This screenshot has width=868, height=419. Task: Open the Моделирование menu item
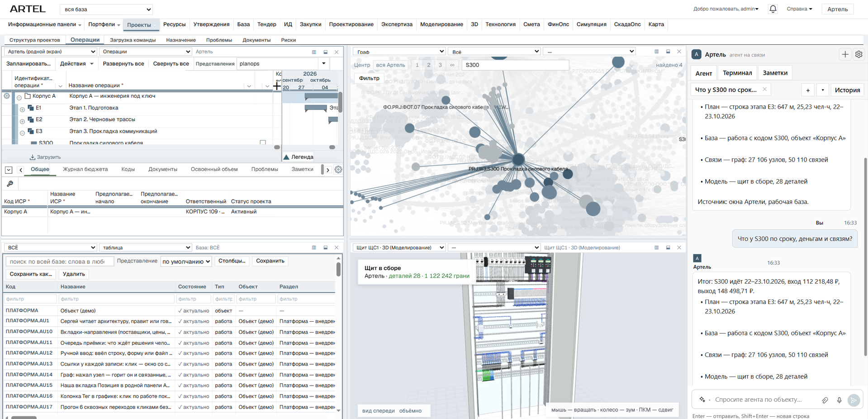click(x=441, y=24)
